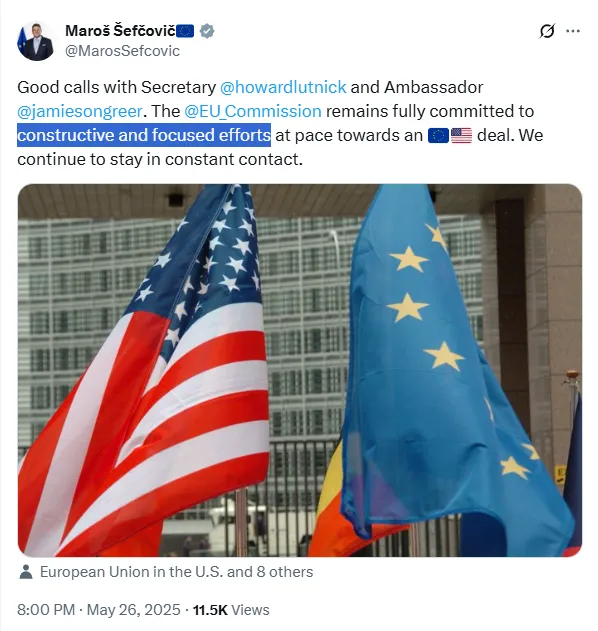
Task: Open the @MarosSefcovic handle
Action: click(122, 51)
